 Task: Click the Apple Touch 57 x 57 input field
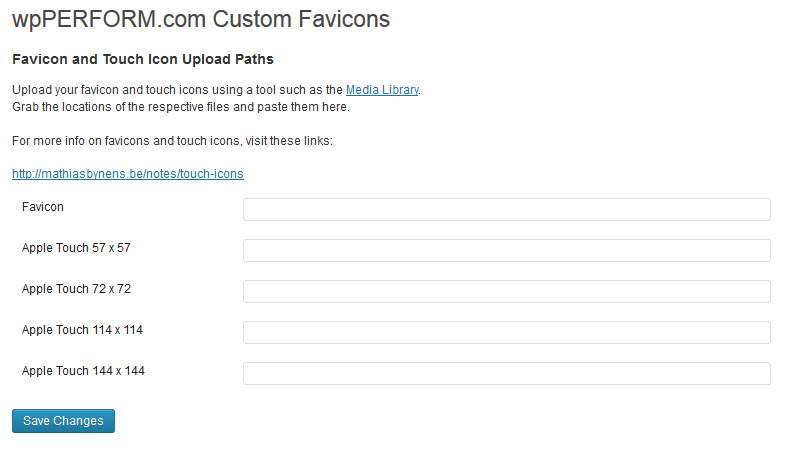(507, 251)
